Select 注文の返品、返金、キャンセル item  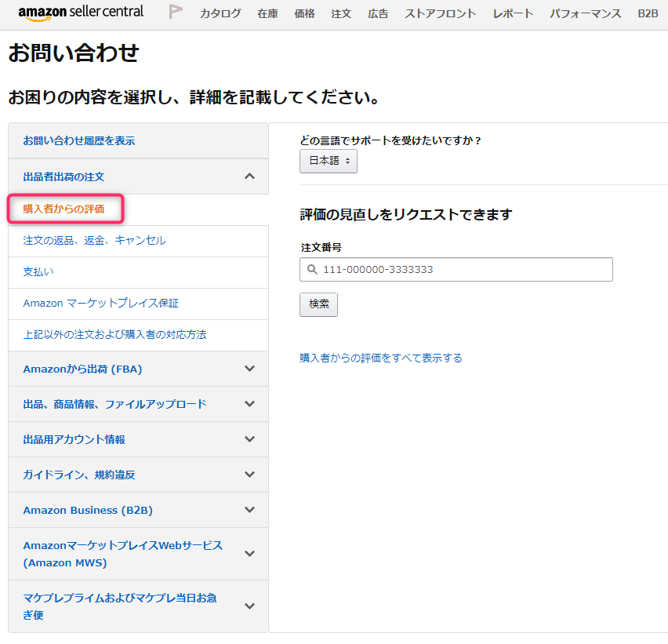point(95,241)
